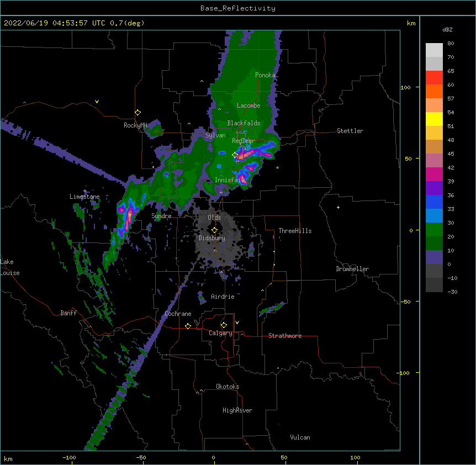Click the 100 tick label on right axis

coord(405,87)
